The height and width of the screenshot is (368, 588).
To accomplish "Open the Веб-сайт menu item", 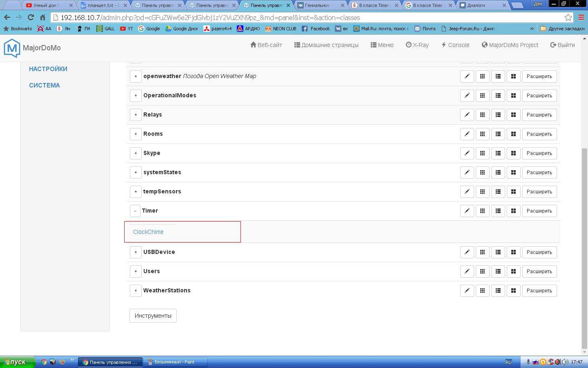I will pyautogui.click(x=266, y=45).
